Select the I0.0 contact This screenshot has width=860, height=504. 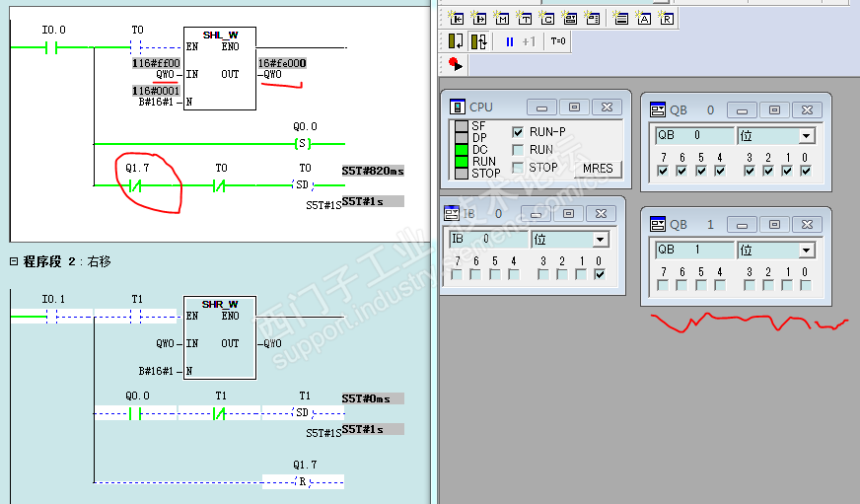(x=51, y=47)
